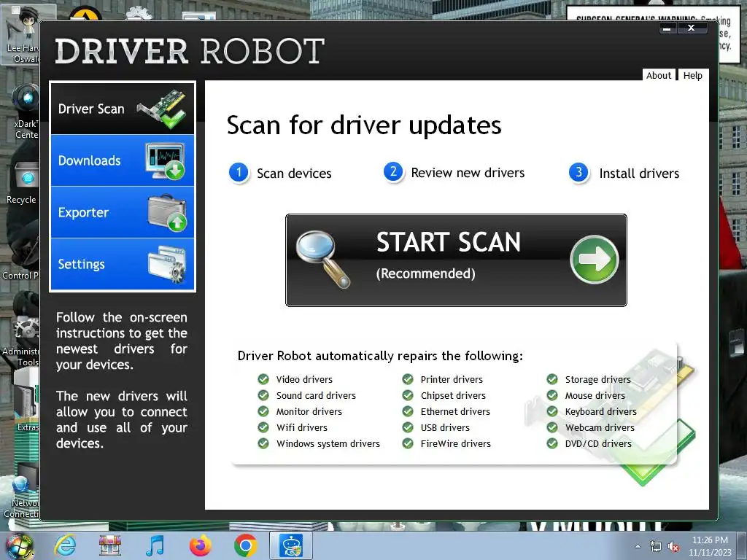The width and height of the screenshot is (747, 560).
Task: Click the check icon beside Storage drivers
Action: pos(552,379)
